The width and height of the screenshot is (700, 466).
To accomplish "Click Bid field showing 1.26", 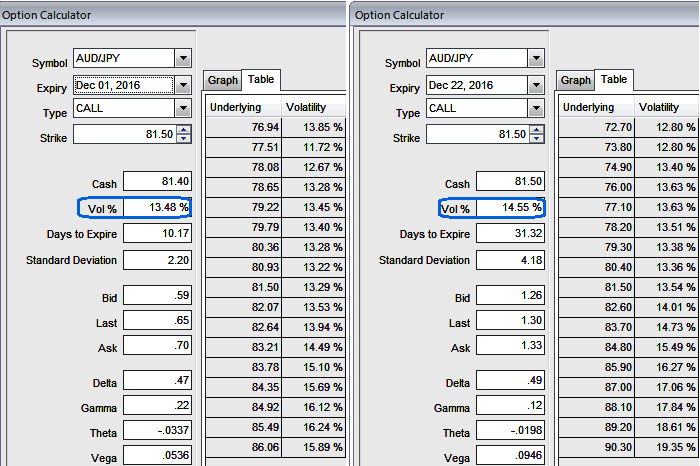I will click(511, 295).
